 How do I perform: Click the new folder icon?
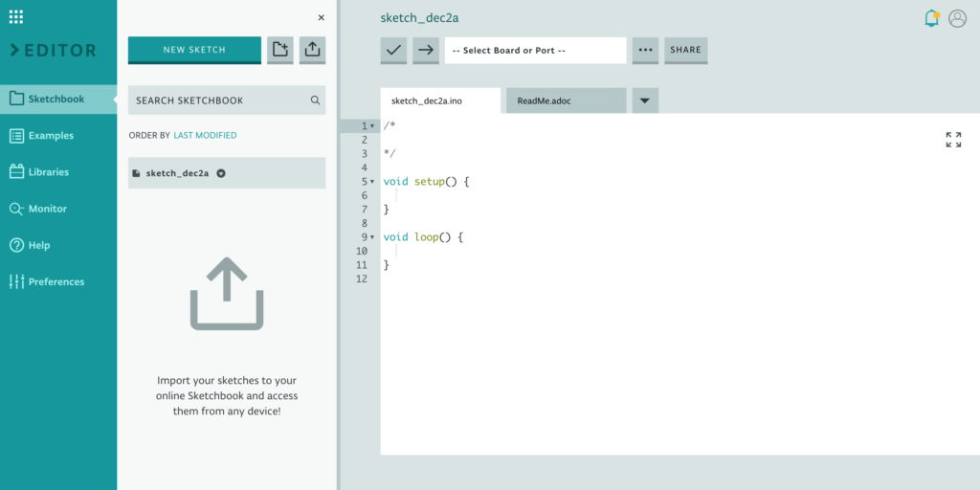point(280,50)
